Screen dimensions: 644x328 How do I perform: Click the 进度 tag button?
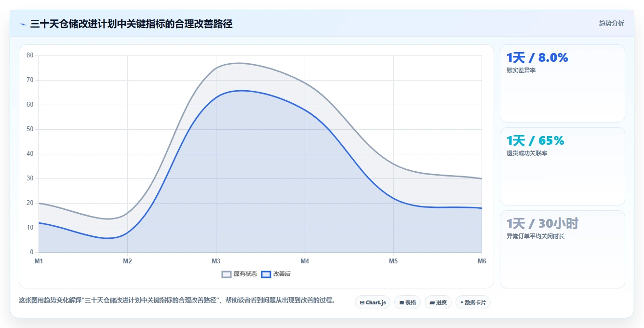(x=438, y=302)
